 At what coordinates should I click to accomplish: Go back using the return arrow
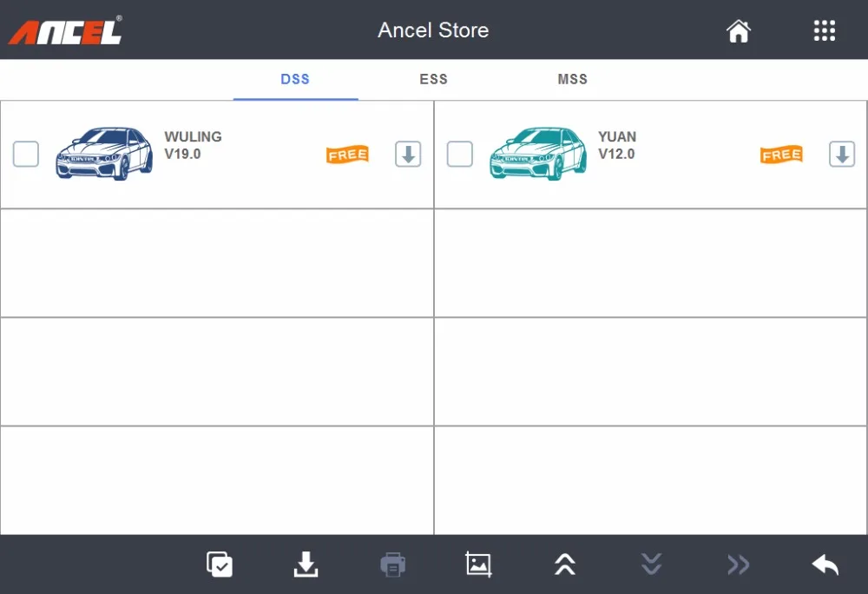[825, 564]
